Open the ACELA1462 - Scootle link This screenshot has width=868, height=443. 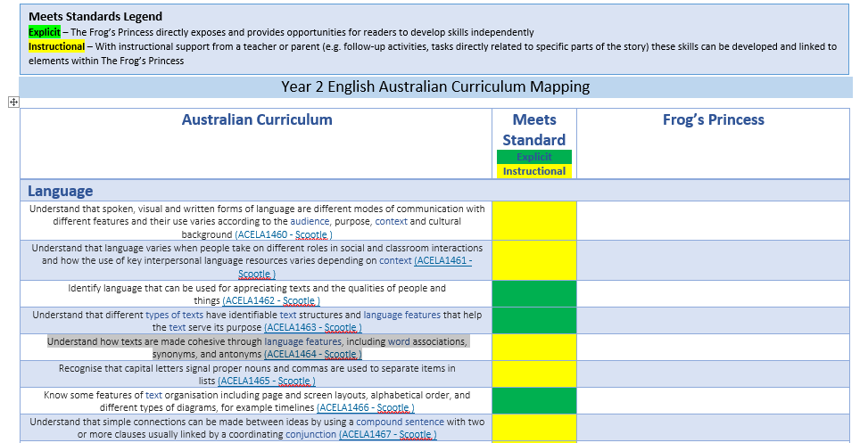coord(271,301)
